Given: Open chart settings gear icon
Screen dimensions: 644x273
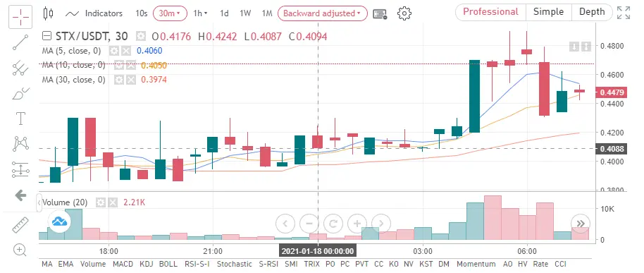Looking at the screenshot, I should tap(404, 13).
